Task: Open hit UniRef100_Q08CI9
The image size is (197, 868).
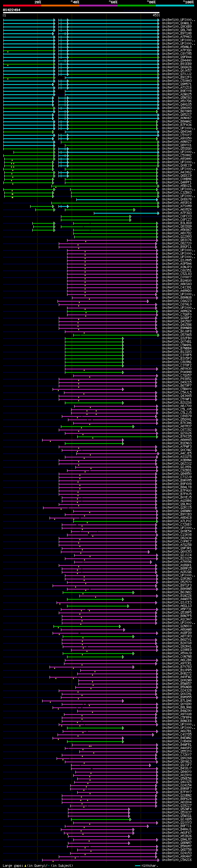Action: pos(177,165)
